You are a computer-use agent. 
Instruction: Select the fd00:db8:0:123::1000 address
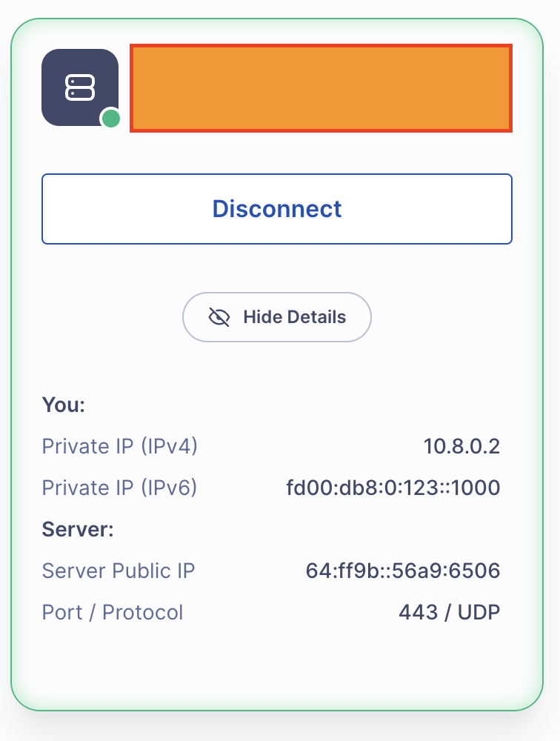[x=393, y=488]
